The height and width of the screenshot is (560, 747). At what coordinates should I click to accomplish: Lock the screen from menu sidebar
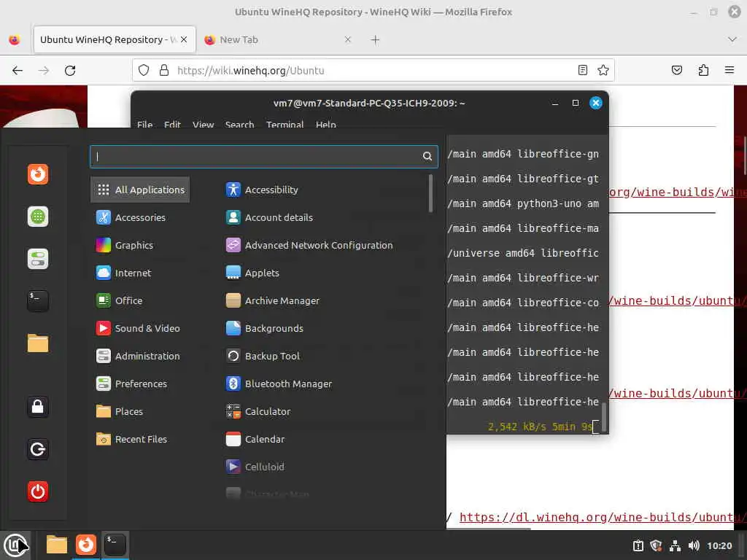[38, 407]
